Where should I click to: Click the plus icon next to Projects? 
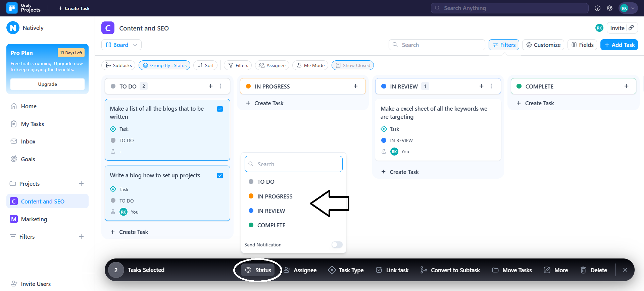[x=81, y=183]
